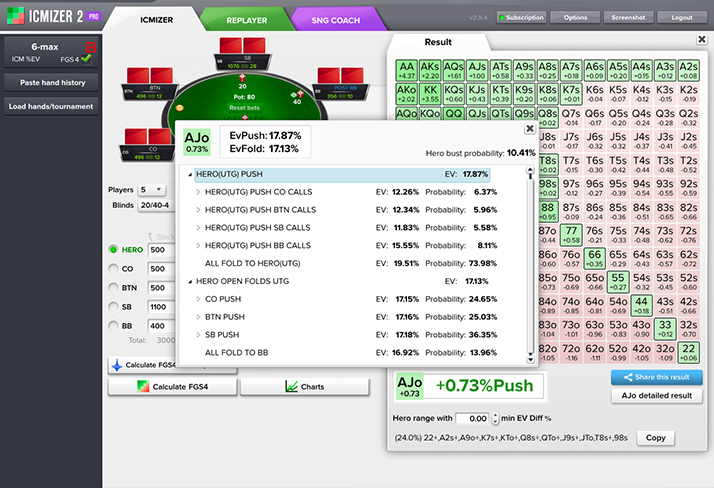714x488 pixels.
Task: Select the CO radio button
Action: 113,269
